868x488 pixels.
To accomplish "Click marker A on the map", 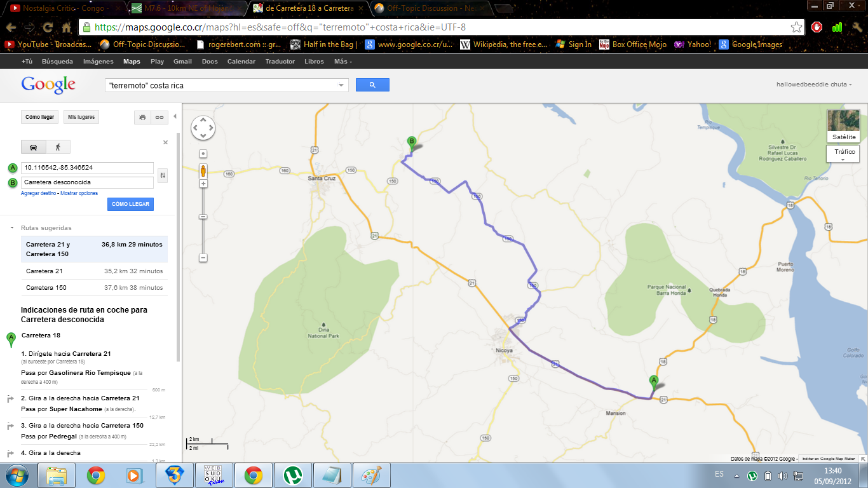I will coord(653,382).
